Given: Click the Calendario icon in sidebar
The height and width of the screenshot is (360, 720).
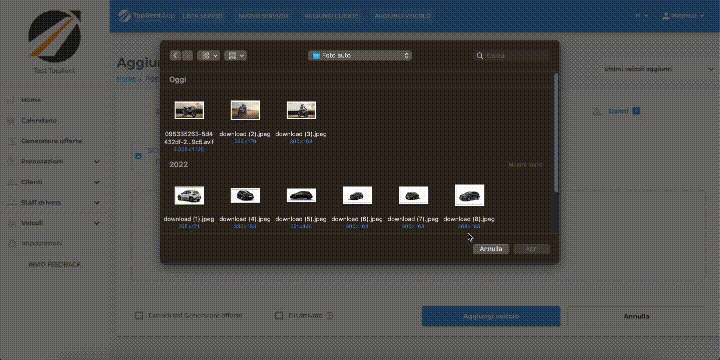Looking at the screenshot, I should pos(11,121).
